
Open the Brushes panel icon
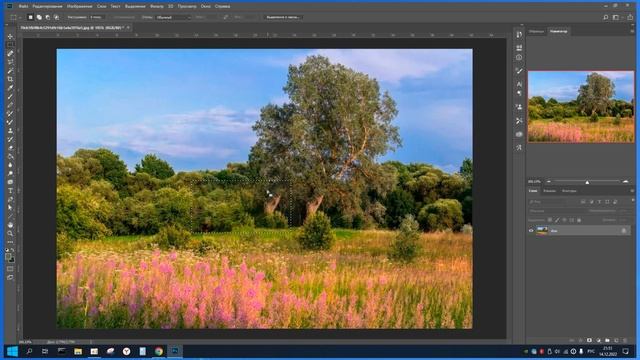519,71
